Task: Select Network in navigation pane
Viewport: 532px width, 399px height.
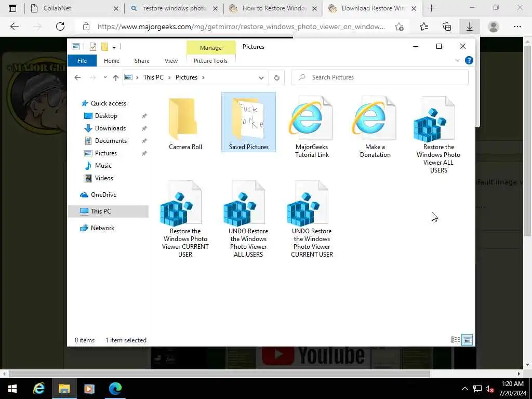Action: tap(102, 228)
